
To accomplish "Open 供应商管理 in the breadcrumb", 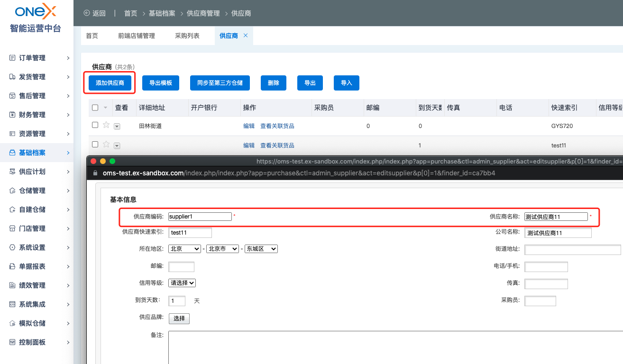I will pos(203,13).
